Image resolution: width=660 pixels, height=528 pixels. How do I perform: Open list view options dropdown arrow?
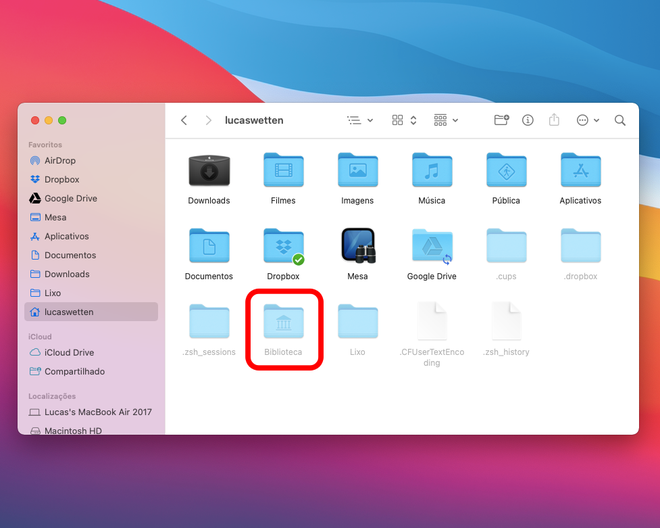point(370,120)
